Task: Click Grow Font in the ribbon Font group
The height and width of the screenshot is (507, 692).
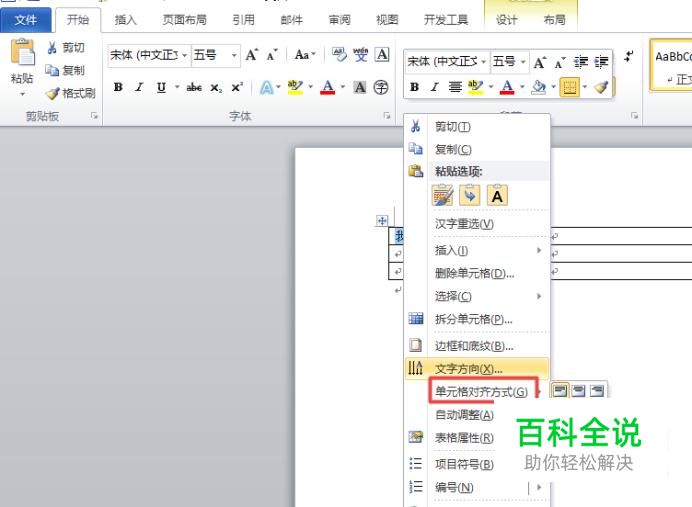Action: pyautogui.click(x=252, y=55)
